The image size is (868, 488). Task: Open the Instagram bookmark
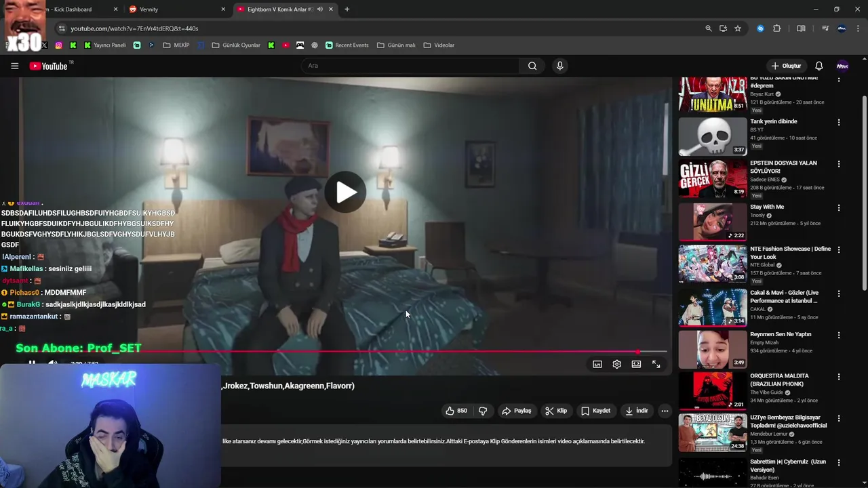58,45
